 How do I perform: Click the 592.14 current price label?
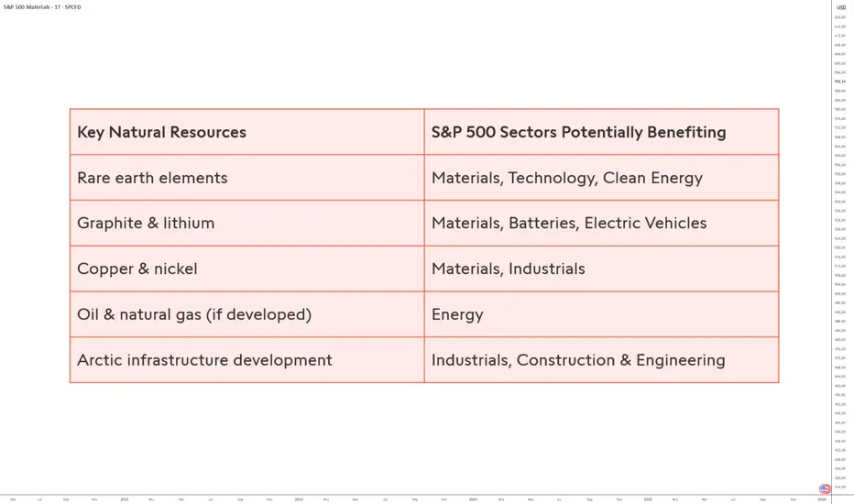[840, 82]
